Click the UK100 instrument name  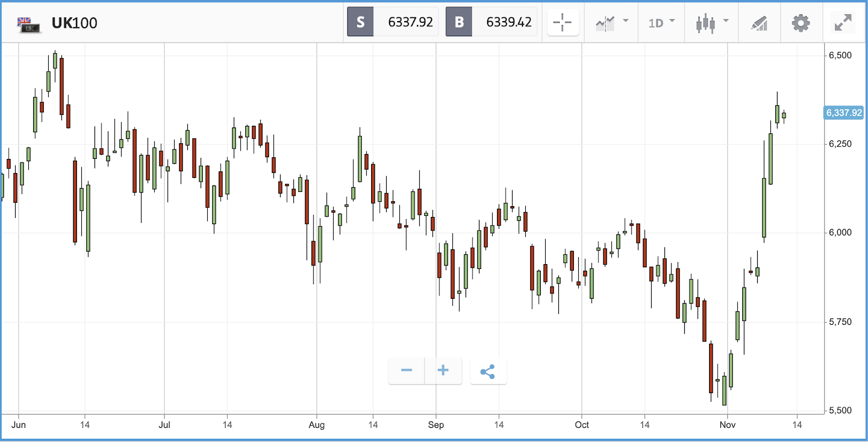74,23
